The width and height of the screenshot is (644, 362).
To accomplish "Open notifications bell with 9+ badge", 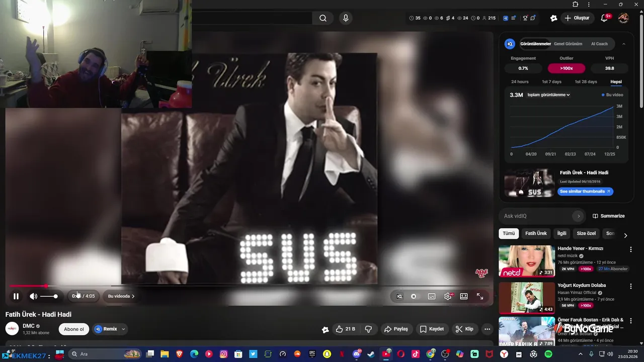I will click(x=604, y=18).
